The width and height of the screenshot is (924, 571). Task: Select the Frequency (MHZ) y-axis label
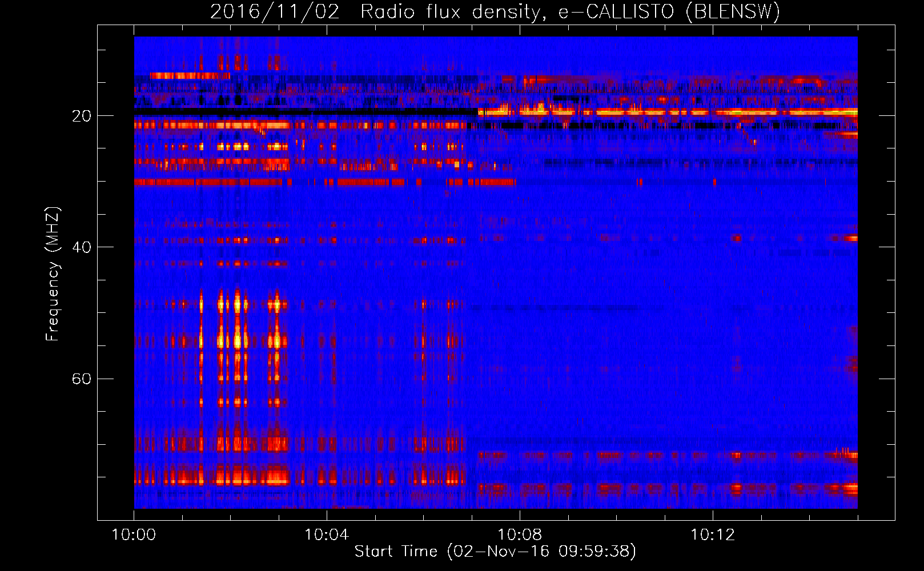[x=53, y=274]
